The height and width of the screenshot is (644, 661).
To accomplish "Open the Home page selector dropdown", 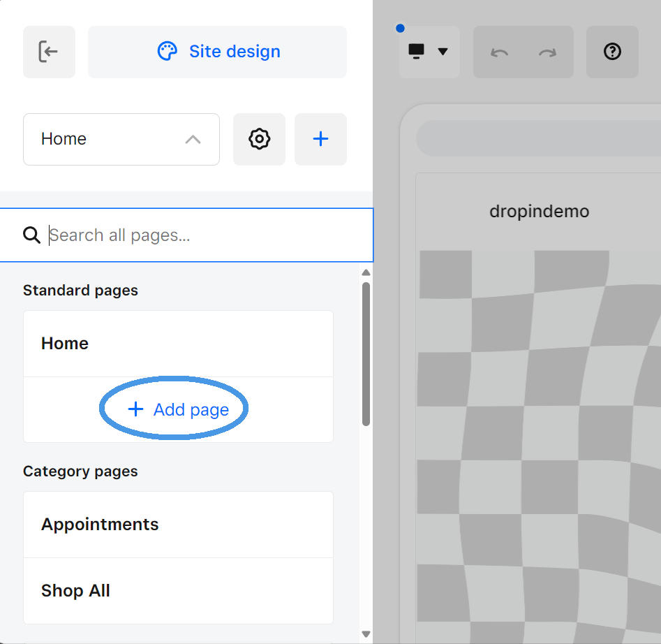I will [121, 139].
